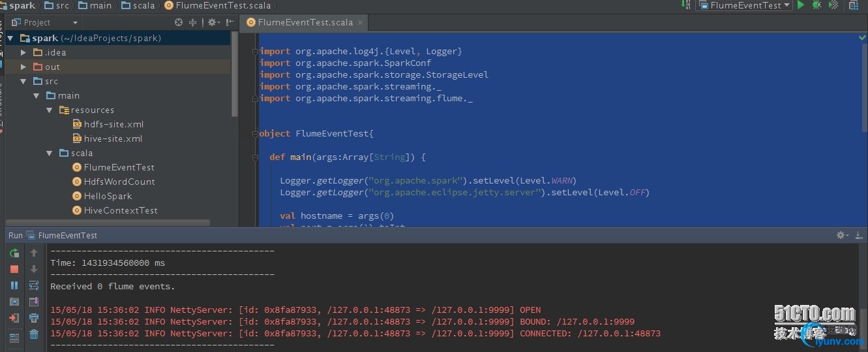Close the FlumeEventTest.scala editor tab
868x352 pixels.
coord(360,22)
